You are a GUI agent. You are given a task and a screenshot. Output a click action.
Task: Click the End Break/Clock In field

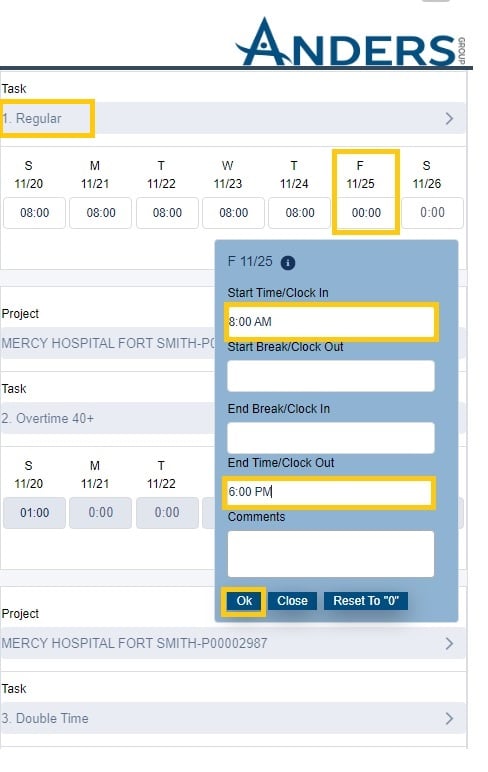pyautogui.click(x=331, y=438)
